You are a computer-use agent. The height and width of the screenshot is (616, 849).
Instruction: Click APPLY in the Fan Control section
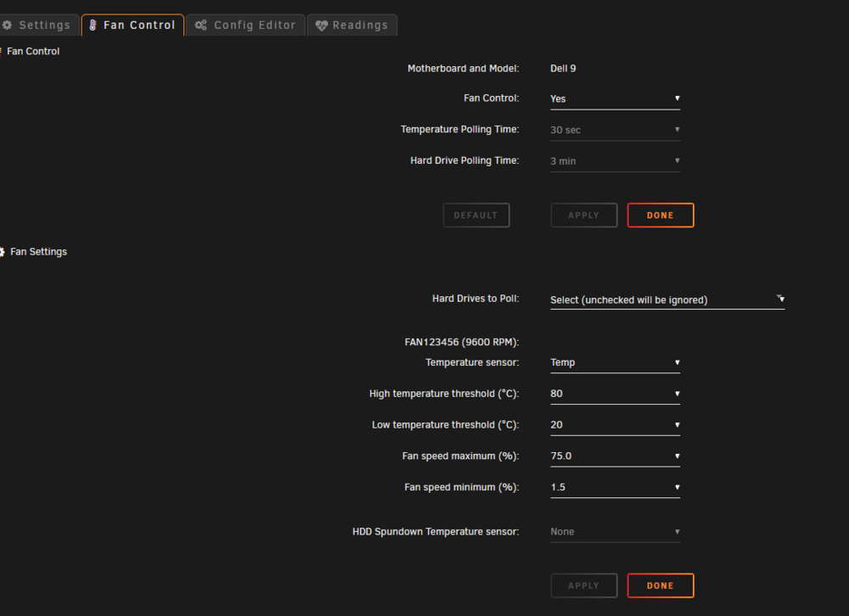coord(584,216)
